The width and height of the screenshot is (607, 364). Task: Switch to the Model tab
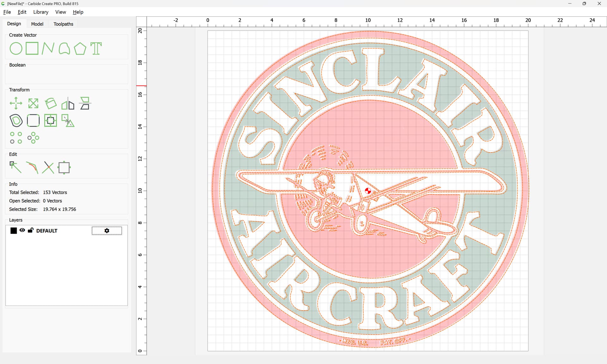pyautogui.click(x=37, y=24)
